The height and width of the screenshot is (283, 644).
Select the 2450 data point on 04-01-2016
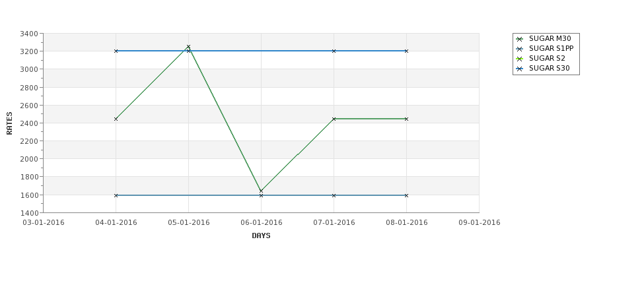tap(116, 119)
